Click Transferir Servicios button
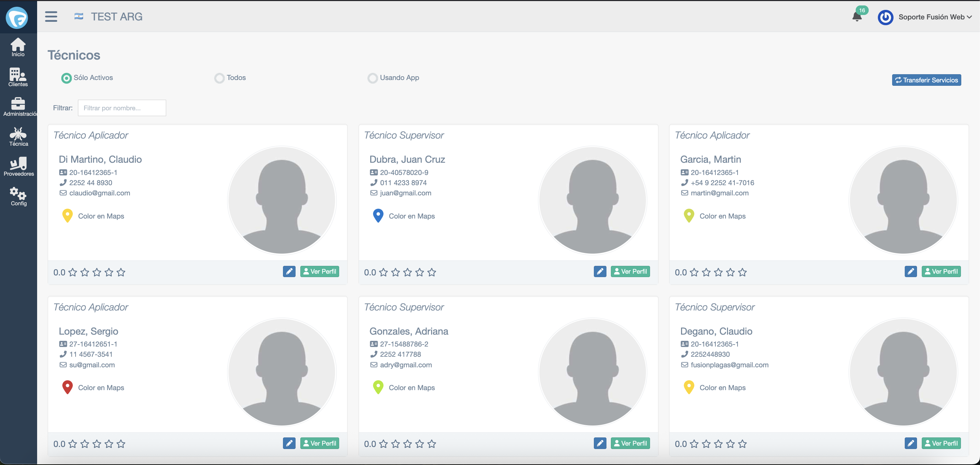 [x=926, y=80]
